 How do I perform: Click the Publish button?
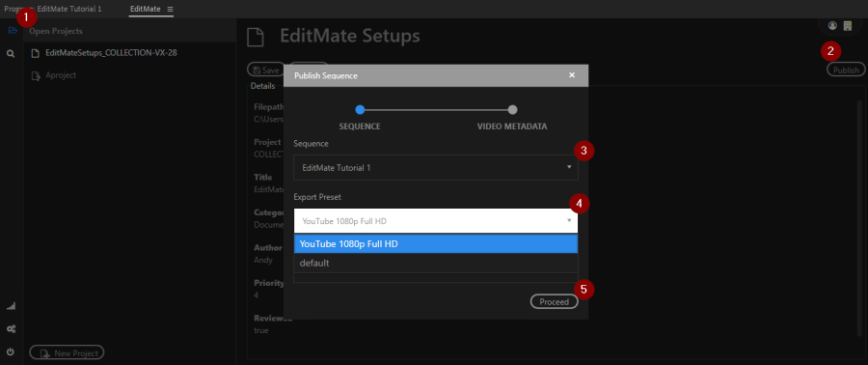[x=847, y=70]
